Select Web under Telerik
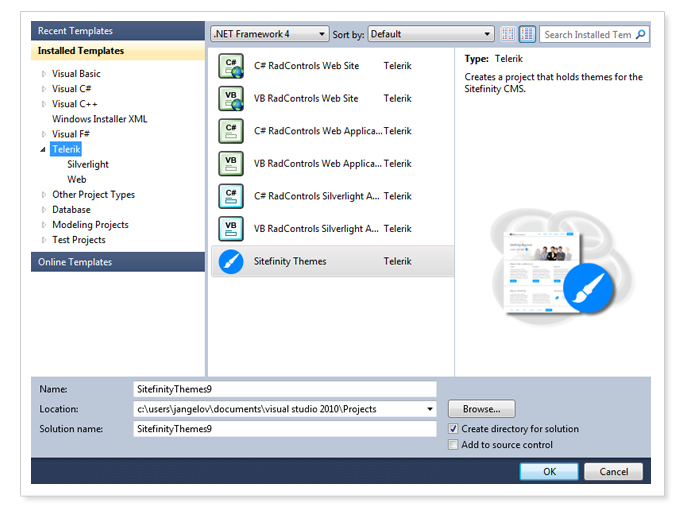The image size is (683, 513). [77, 179]
